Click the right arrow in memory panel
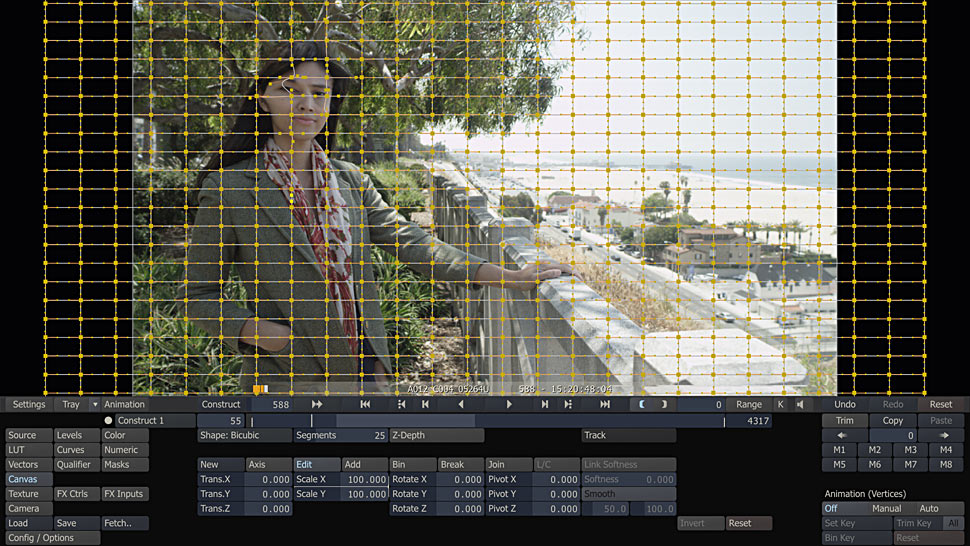 pyautogui.click(x=944, y=436)
